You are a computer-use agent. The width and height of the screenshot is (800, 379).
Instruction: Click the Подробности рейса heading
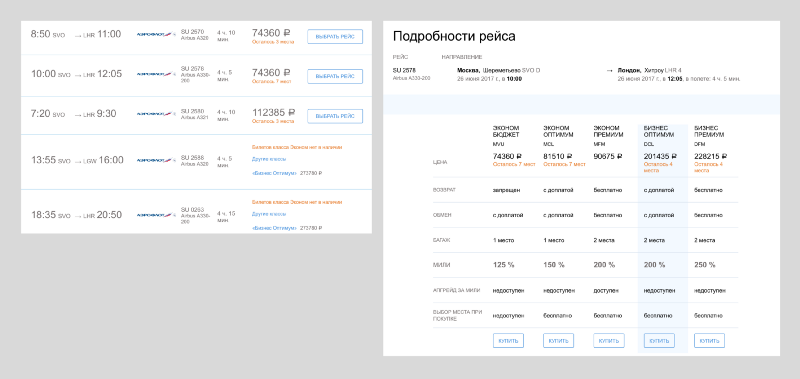pyautogui.click(x=454, y=36)
